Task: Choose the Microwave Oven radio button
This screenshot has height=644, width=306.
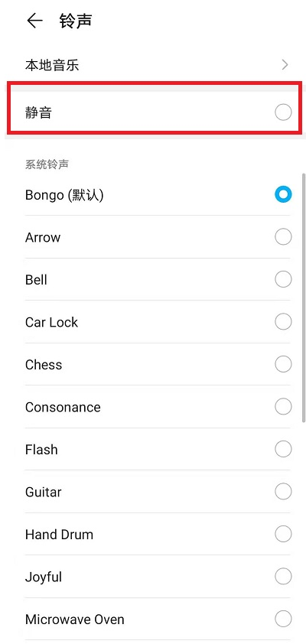Action: click(x=283, y=619)
